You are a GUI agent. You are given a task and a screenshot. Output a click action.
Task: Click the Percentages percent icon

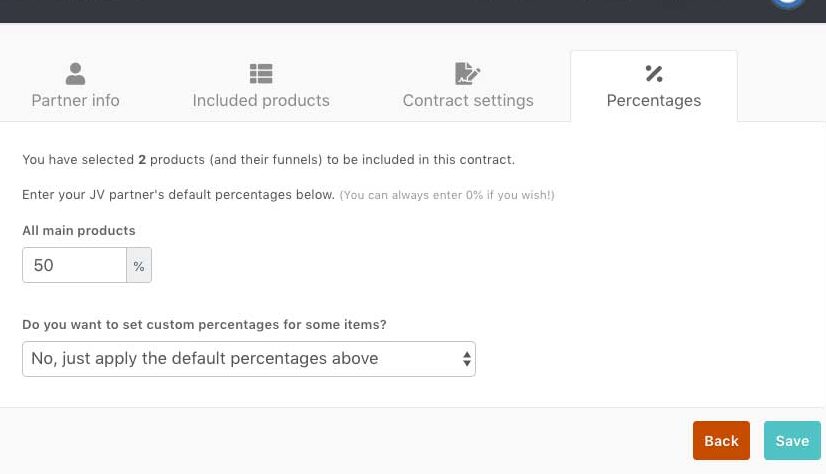(x=654, y=73)
